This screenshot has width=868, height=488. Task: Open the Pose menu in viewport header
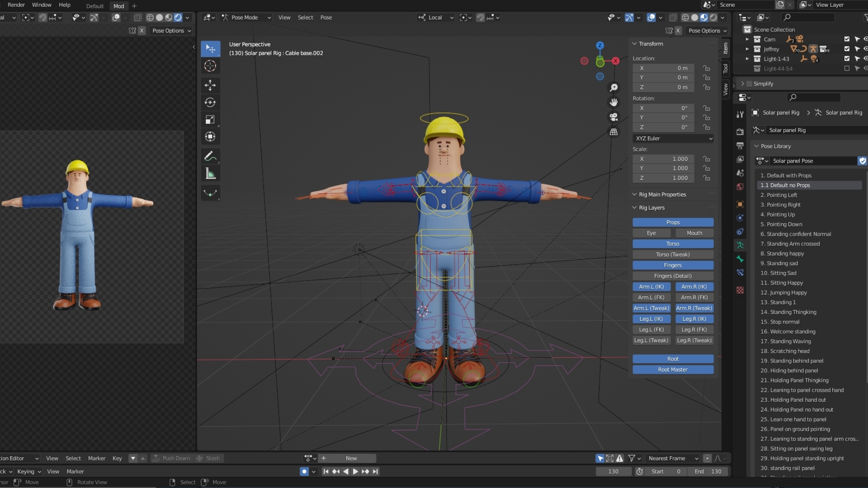[326, 18]
